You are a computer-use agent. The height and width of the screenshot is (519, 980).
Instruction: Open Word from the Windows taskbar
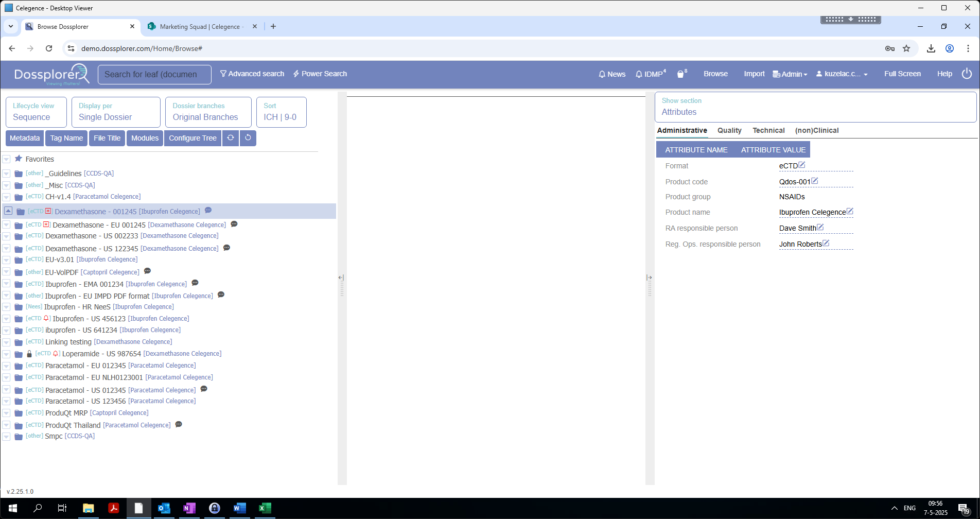239,508
